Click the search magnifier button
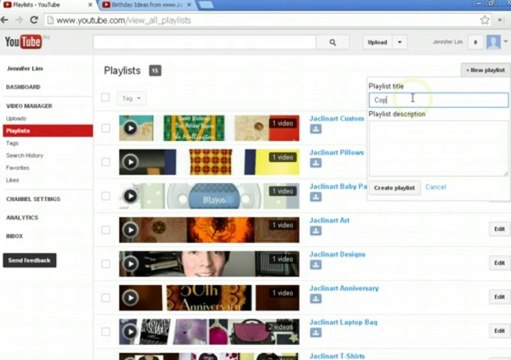 (x=332, y=42)
